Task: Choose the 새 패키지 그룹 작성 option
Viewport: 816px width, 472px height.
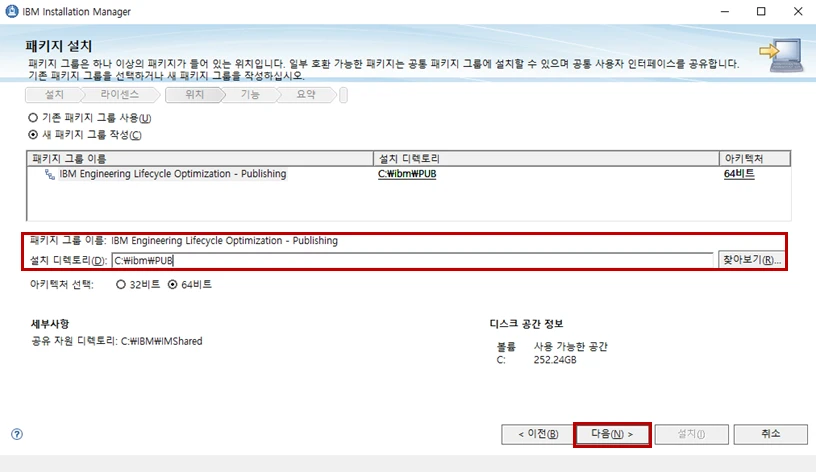Action: coord(33,135)
